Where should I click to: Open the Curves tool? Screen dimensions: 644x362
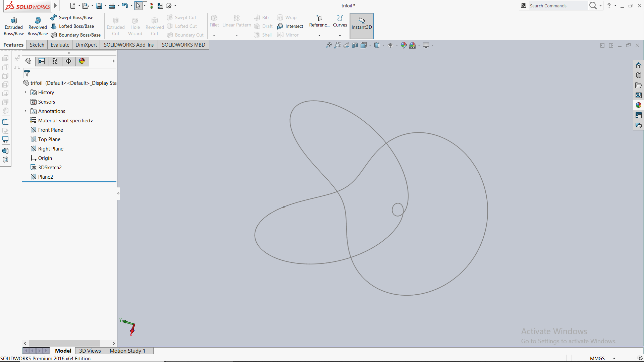[340, 21]
